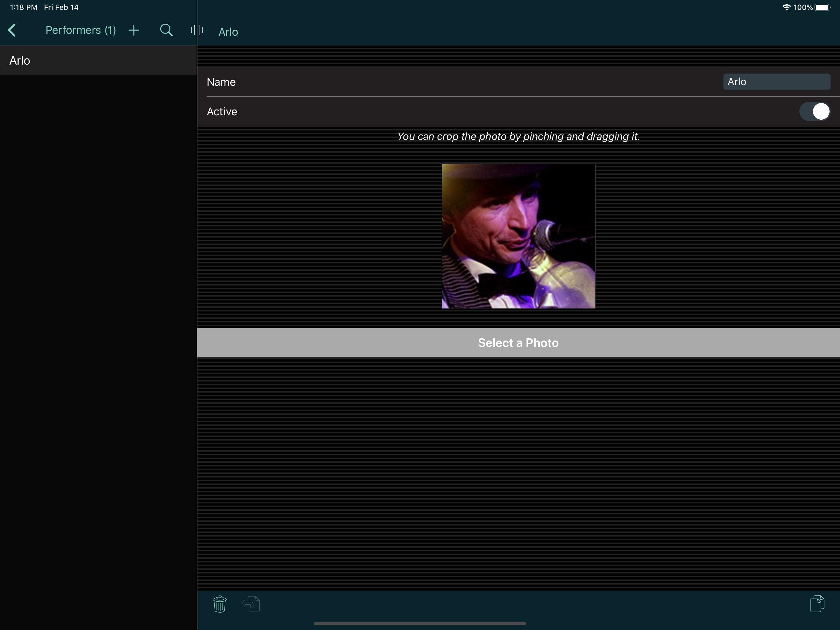Image resolution: width=840 pixels, height=630 pixels.
Task: Tap the performer photo thumbnail
Action: [x=518, y=236]
